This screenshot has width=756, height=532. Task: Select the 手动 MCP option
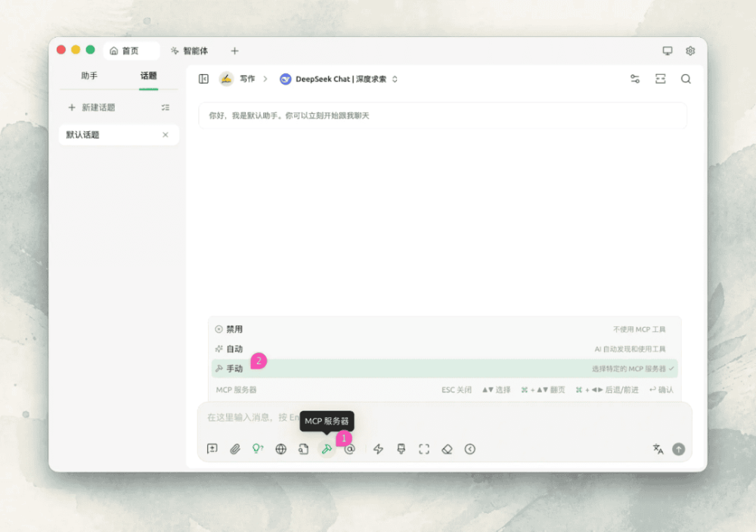click(x=444, y=369)
